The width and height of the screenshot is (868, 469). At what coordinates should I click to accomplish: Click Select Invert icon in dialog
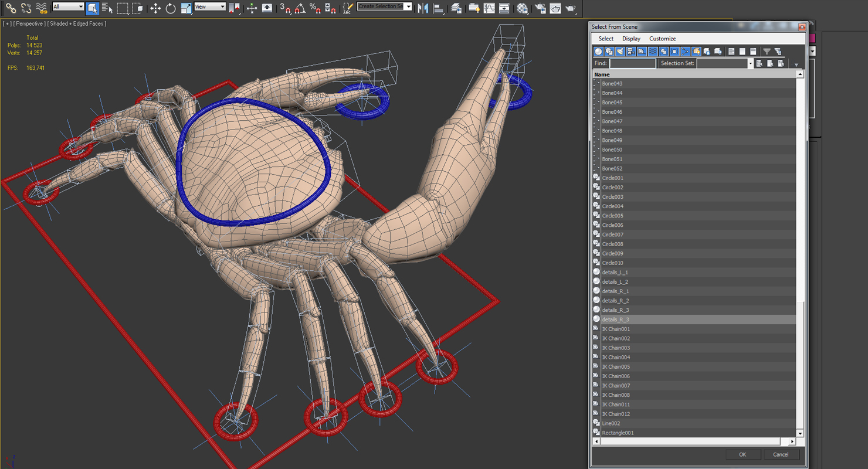[x=753, y=52]
